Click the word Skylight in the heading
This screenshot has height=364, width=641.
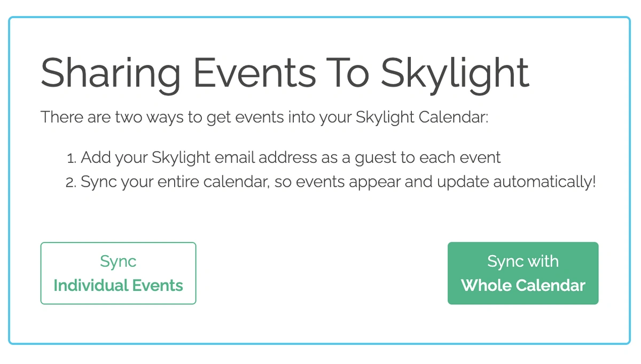(455, 74)
